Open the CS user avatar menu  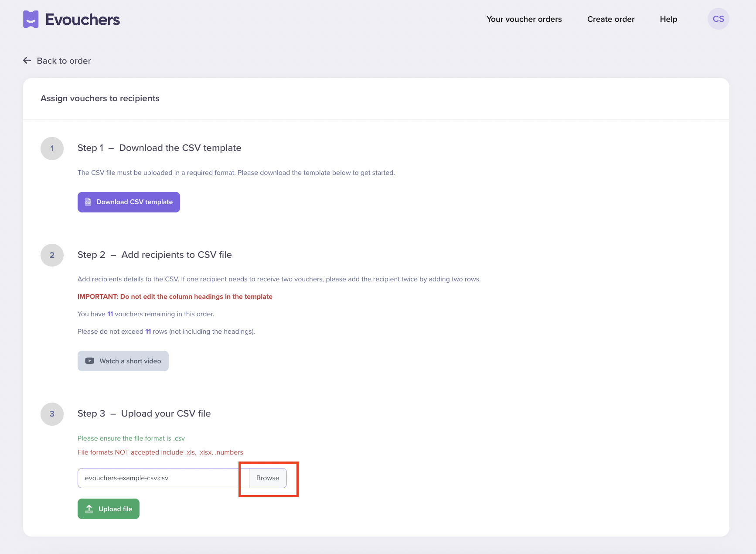[x=718, y=19]
